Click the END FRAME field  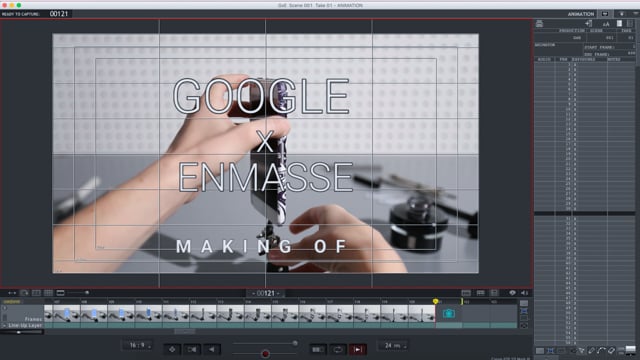[610, 54]
